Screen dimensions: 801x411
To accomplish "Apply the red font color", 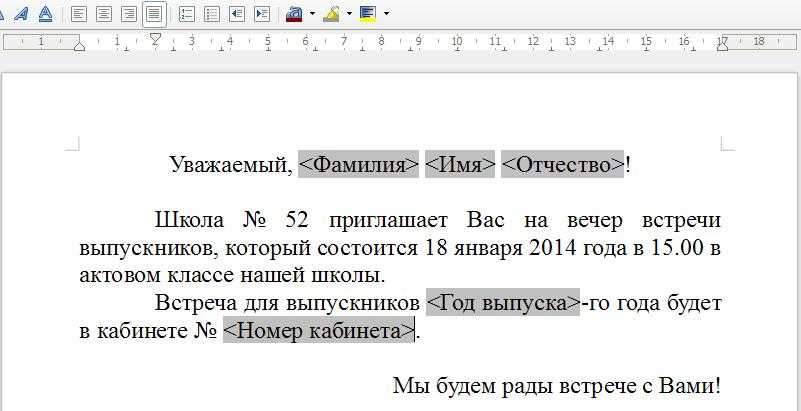I will pyautogui.click(x=294, y=14).
